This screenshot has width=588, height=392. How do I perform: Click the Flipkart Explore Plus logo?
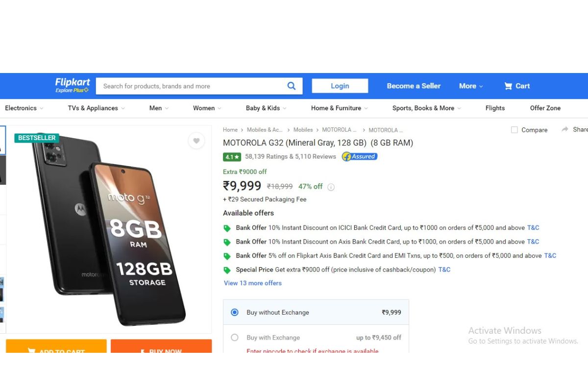pyautogui.click(x=73, y=85)
